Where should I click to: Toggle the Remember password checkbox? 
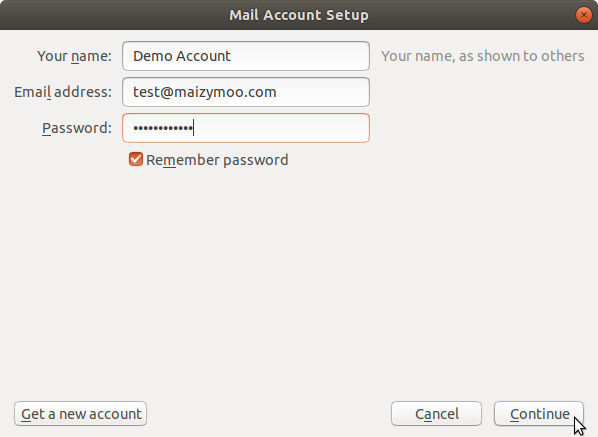point(136,159)
